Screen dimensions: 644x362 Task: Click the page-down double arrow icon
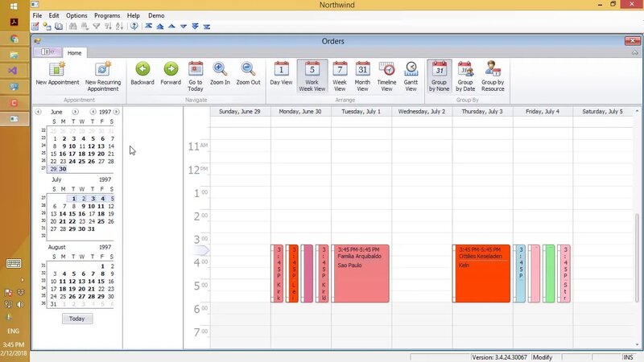tap(195, 27)
